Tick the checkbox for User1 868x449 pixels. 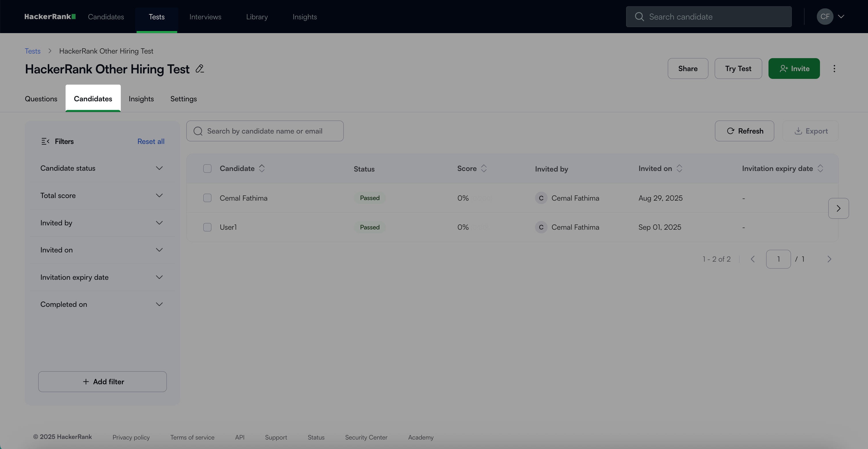tap(207, 227)
